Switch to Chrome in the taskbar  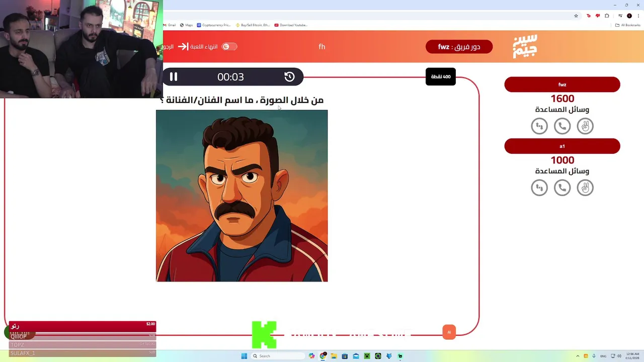click(x=323, y=356)
